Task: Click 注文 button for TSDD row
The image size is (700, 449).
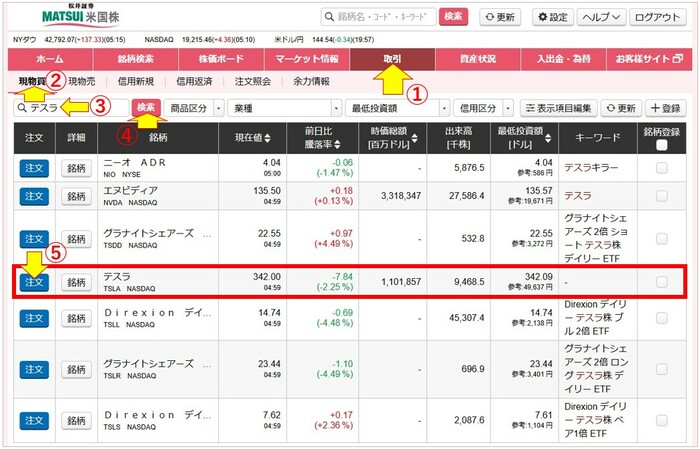Action: [34, 239]
